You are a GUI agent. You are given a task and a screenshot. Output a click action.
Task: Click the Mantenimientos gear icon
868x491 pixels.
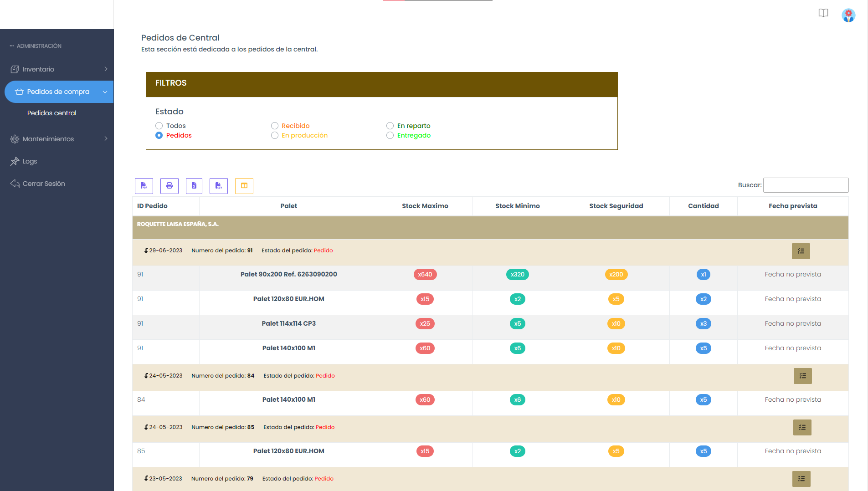[x=15, y=139]
